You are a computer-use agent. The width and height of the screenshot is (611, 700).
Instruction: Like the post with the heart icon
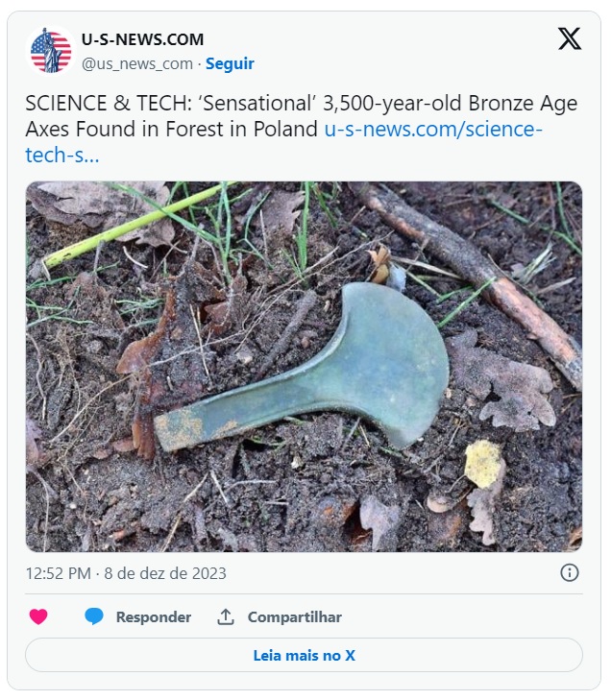pyautogui.click(x=38, y=616)
